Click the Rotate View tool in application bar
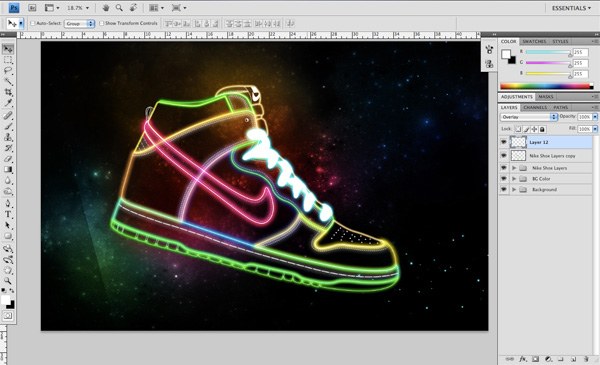This screenshot has height=365, width=600. [x=133, y=8]
